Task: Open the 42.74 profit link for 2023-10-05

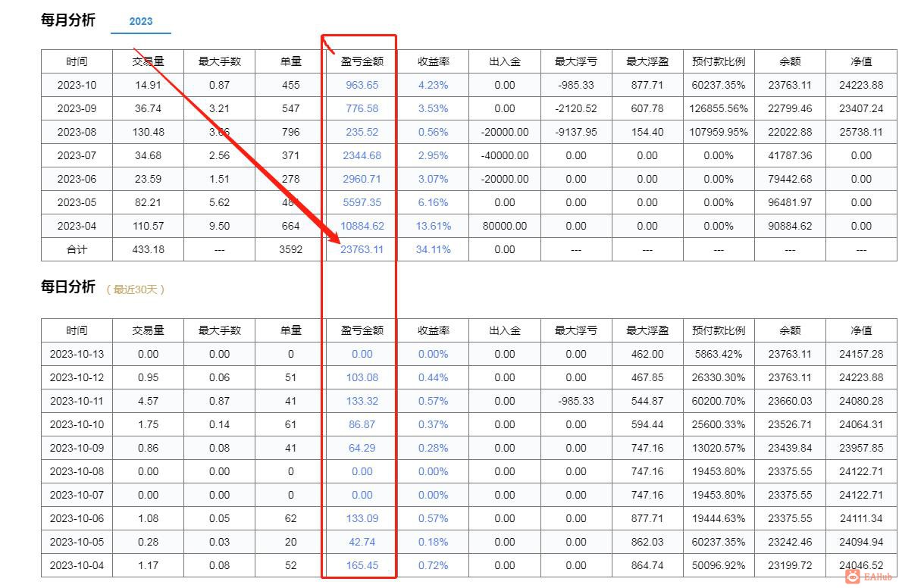Action: point(362,542)
